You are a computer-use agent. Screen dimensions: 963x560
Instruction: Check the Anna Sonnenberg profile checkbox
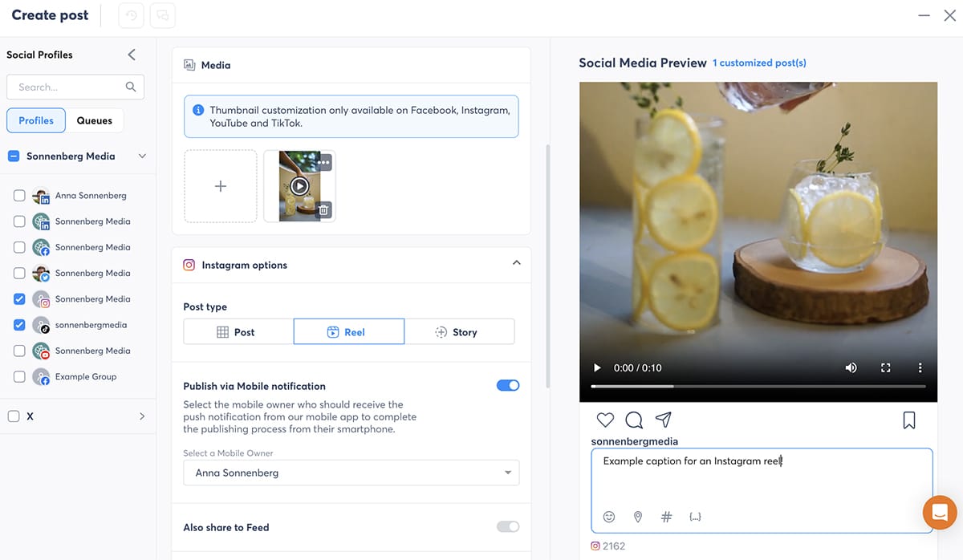tap(19, 195)
